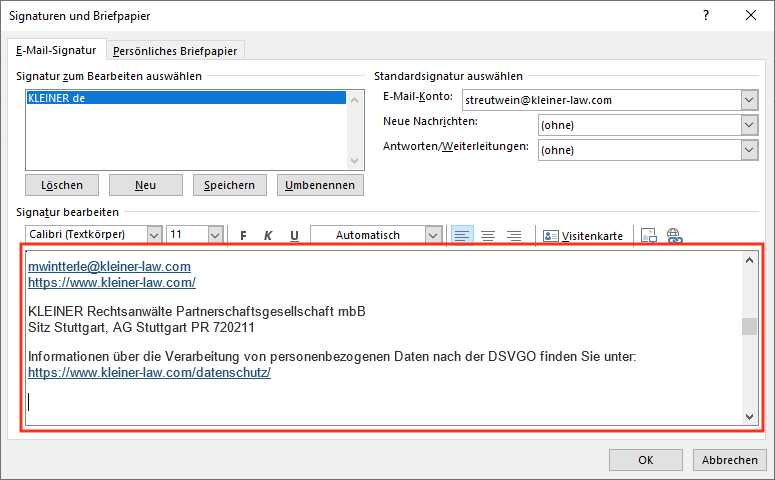Click the signature editor scrollbar down arrow
Image resolution: width=775 pixels, height=480 pixels.
coord(749,416)
